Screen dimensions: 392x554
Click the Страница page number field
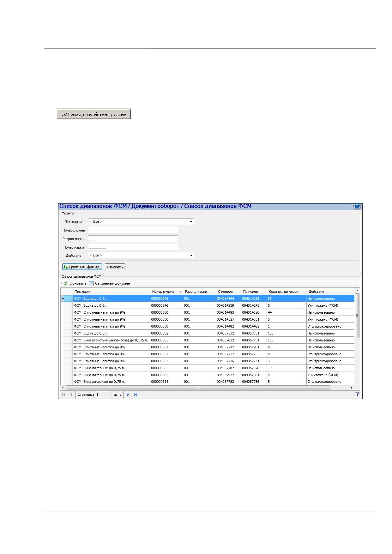point(103,394)
